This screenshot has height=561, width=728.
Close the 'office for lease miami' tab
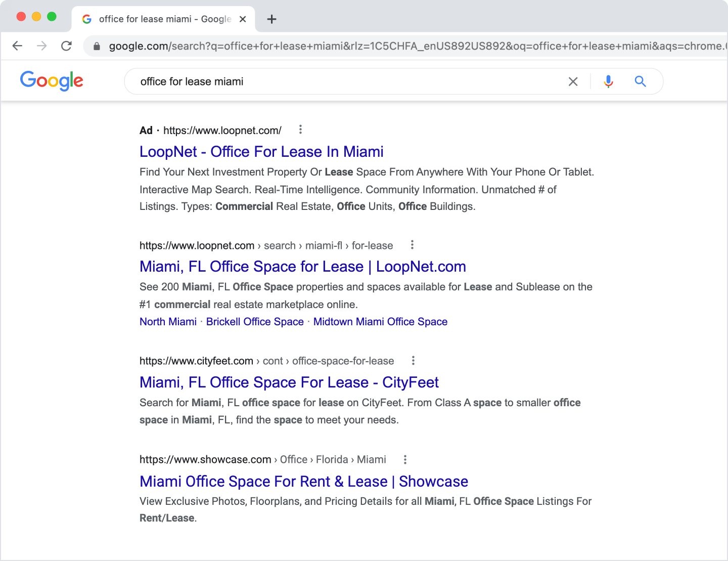tap(243, 19)
